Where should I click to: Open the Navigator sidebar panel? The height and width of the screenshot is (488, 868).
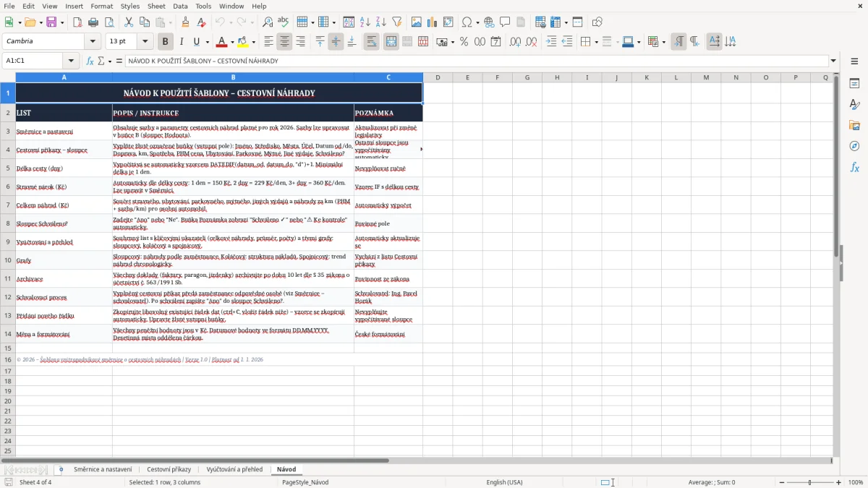click(854, 146)
